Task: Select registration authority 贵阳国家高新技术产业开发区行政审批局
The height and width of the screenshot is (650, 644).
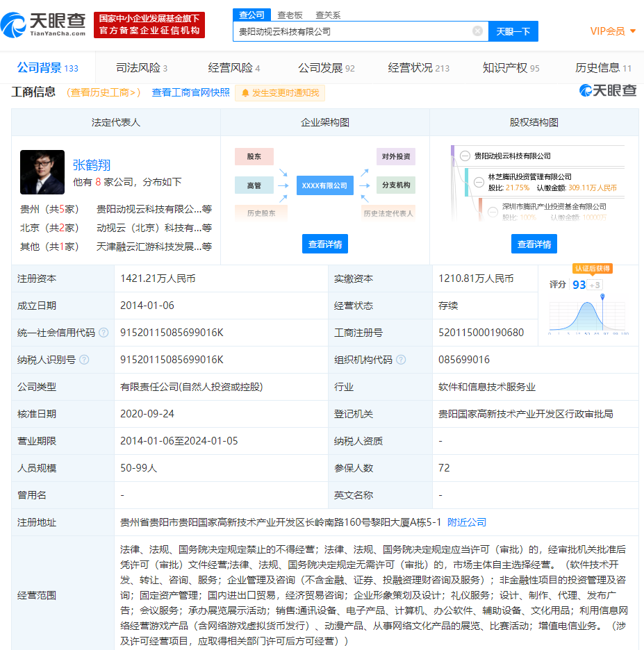Action: [x=525, y=414]
